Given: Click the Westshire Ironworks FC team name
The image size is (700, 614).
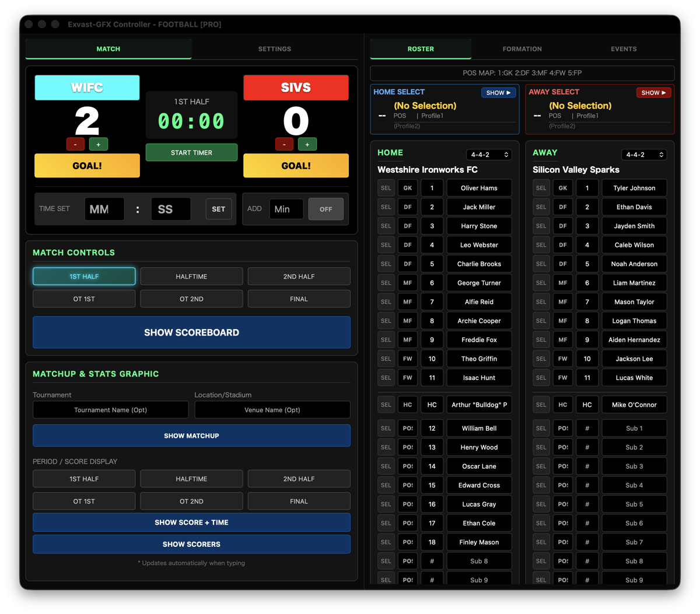Looking at the screenshot, I should tap(428, 170).
